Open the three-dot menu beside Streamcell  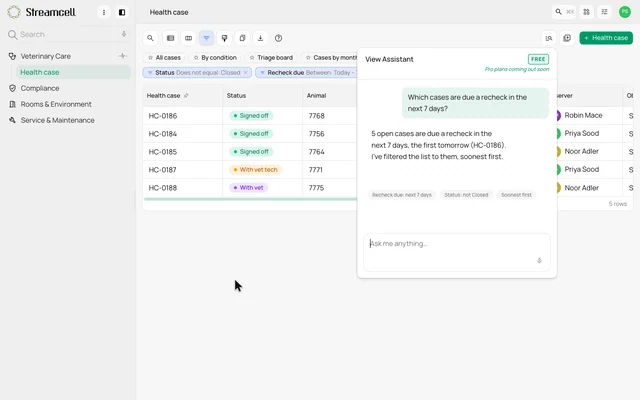tap(104, 12)
